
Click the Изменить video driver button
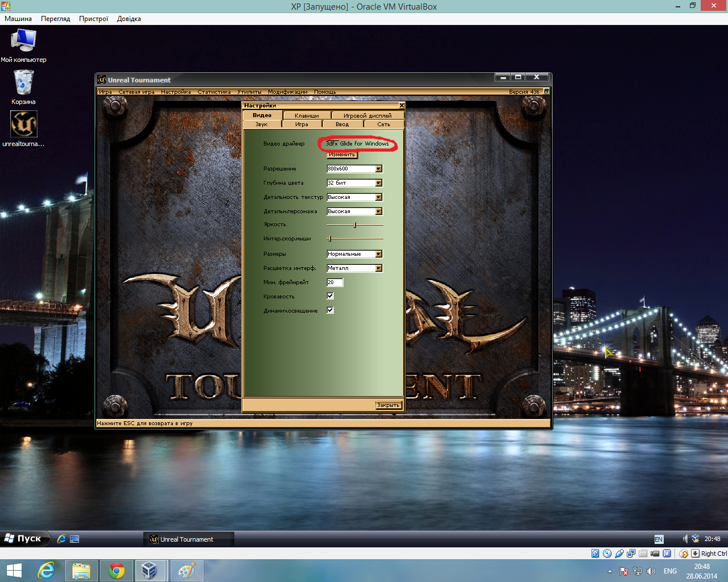point(342,155)
